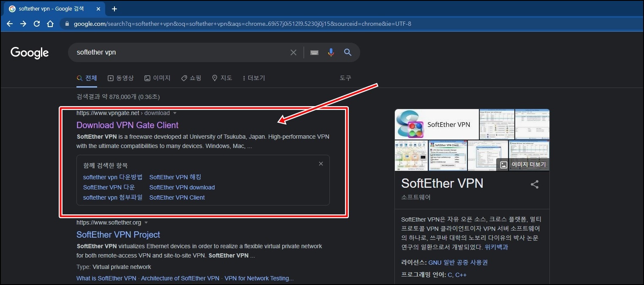Open the VPN Client Manager screenshot thumbnail
The image size is (644, 285).
point(448,156)
